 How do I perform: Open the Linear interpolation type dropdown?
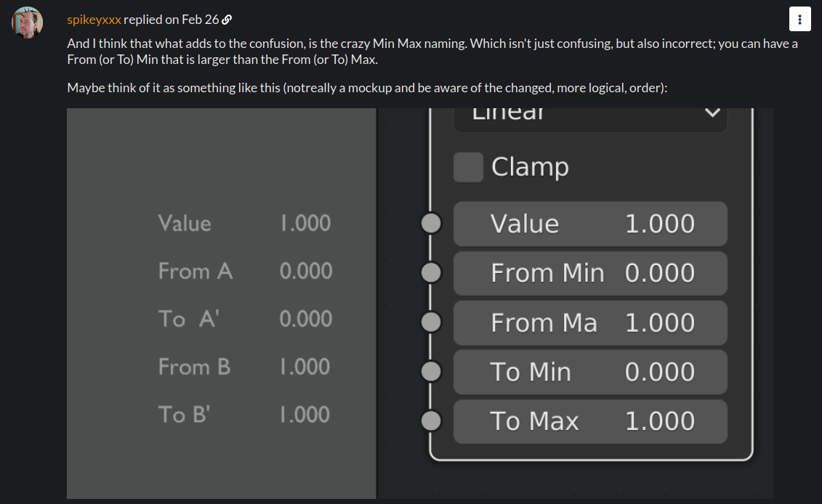click(590, 120)
